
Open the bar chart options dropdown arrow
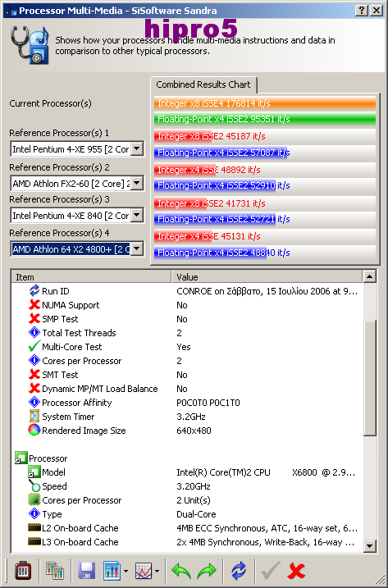126,571
